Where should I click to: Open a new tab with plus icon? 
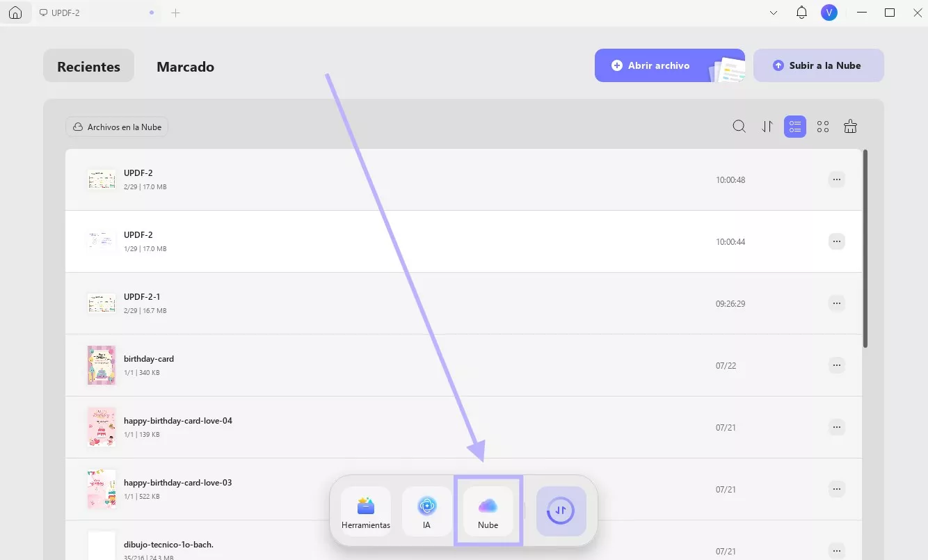pyautogui.click(x=175, y=13)
